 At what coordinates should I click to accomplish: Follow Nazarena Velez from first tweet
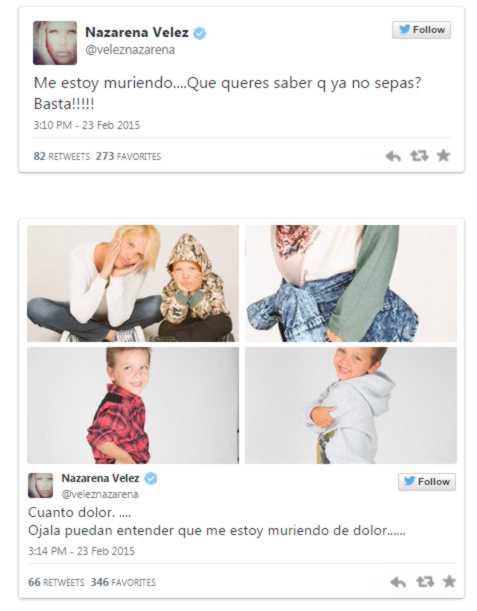click(422, 30)
